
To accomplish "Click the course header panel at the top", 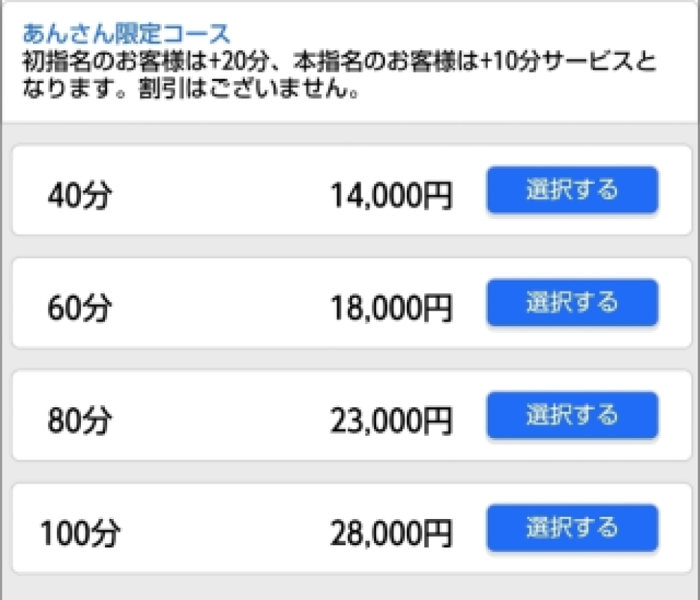I will (x=350, y=60).
